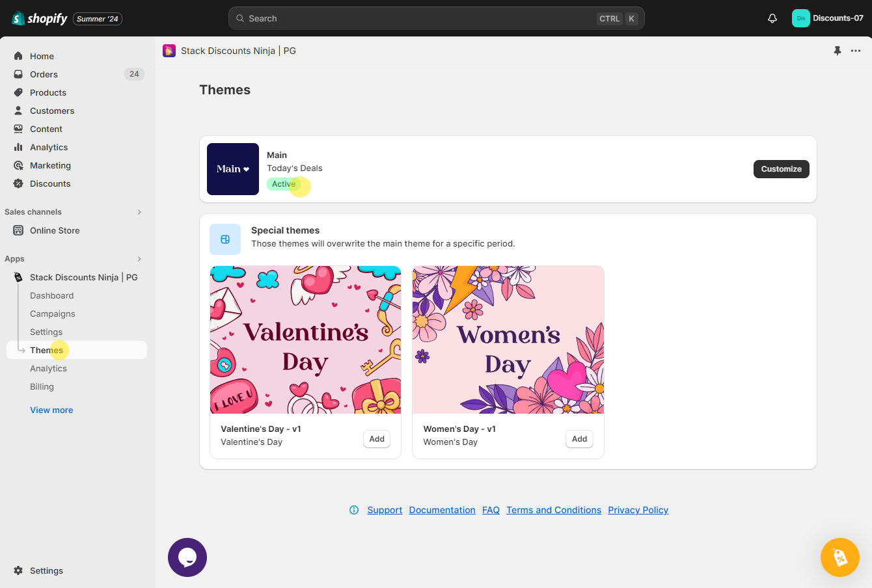Viewport: 872px width, 588px height.
Task: Click the notification bell icon
Action: coord(772,18)
